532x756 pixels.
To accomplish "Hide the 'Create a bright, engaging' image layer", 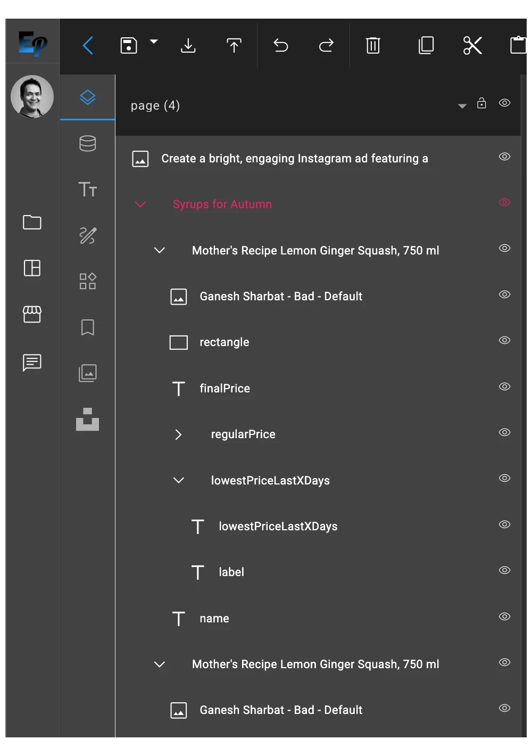I will (505, 157).
